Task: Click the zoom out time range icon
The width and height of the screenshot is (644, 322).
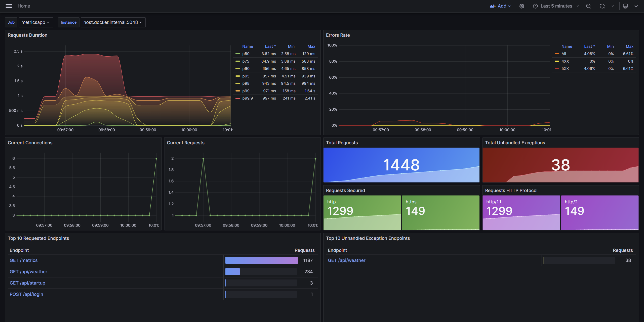Action: pyautogui.click(x=588, y=6)
